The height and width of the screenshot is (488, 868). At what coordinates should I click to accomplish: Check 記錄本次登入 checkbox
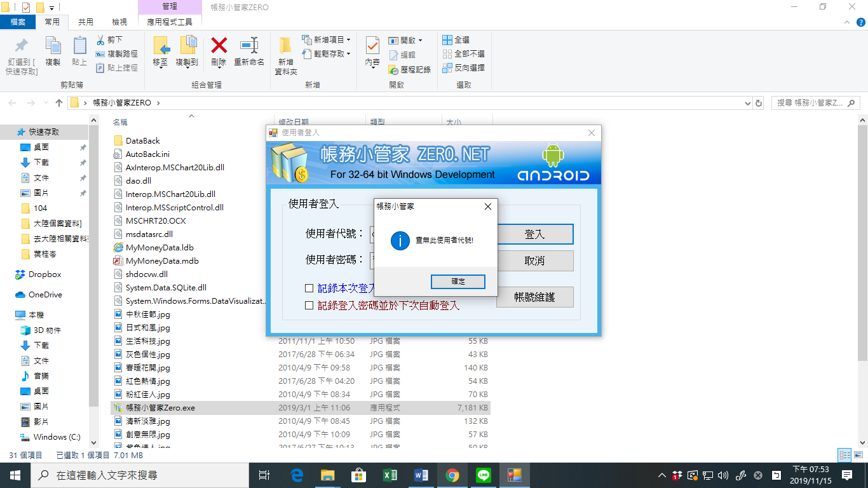point(309,288)
